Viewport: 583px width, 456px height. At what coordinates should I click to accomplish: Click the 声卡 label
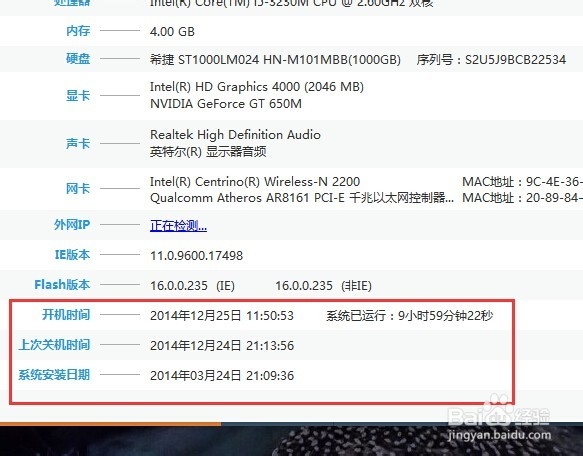pos(78,143)
